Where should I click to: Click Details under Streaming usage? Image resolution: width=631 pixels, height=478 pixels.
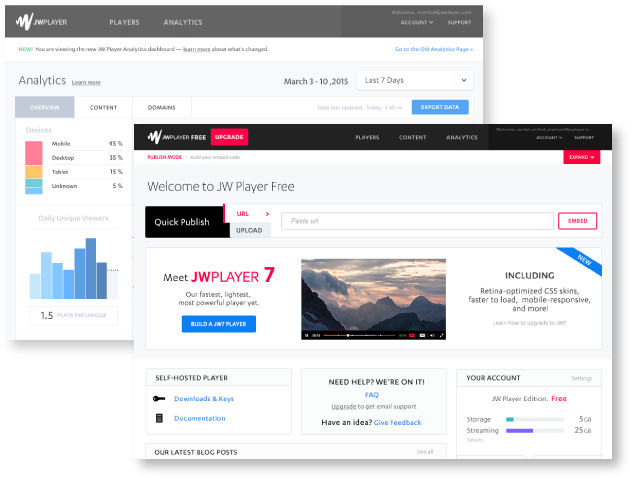click(x=474, y=440)
